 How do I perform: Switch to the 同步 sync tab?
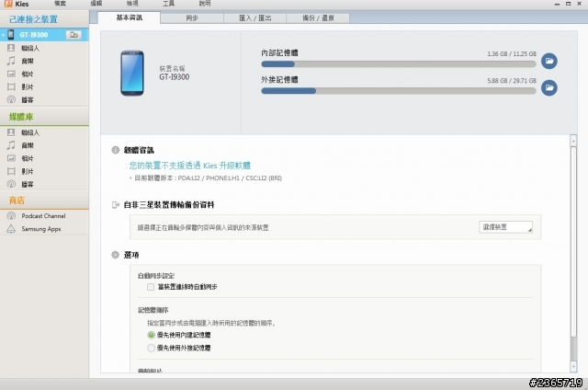click(x=192, y=18)
